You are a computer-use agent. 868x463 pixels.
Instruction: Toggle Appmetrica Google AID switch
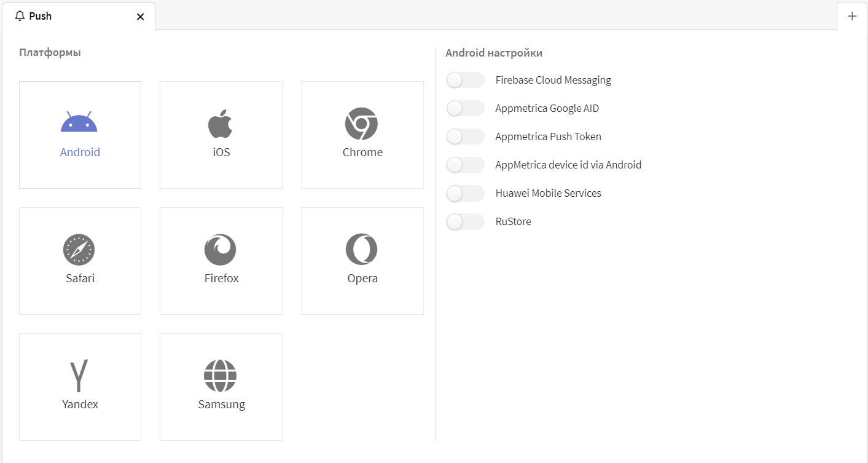(465, 108)
